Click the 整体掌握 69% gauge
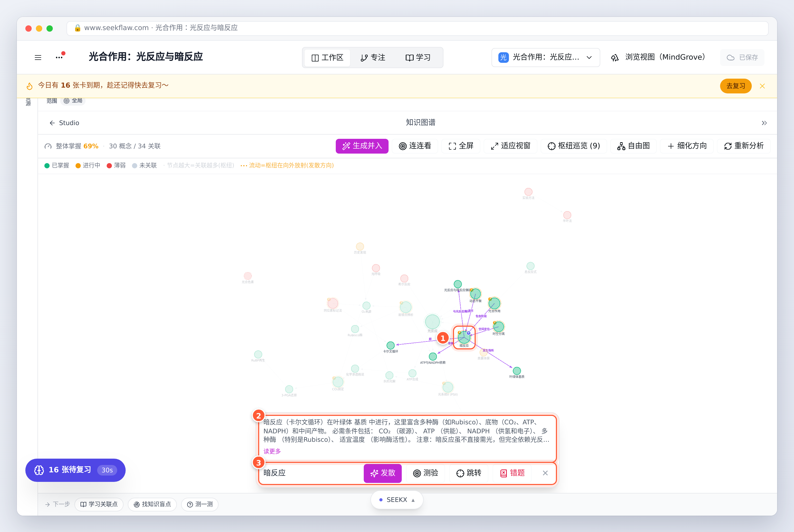This screenshot has width=794, height=532. coord(71,146)
